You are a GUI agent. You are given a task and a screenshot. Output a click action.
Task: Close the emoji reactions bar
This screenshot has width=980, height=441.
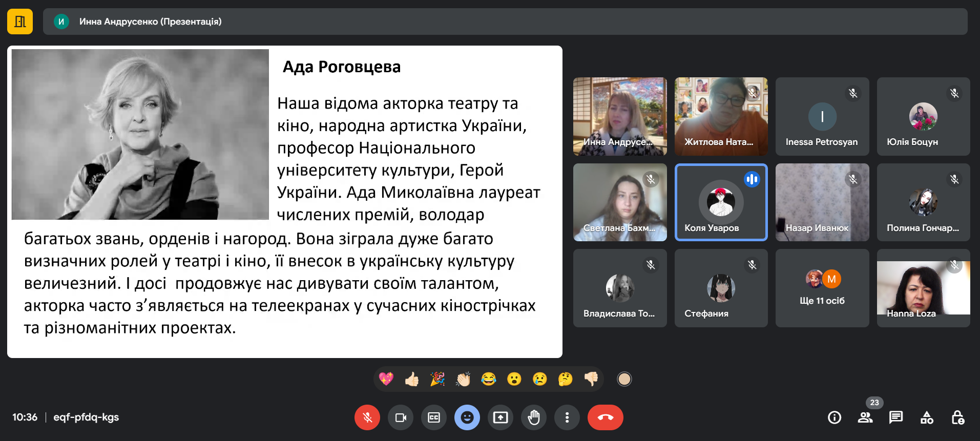[x=467, y=417]
